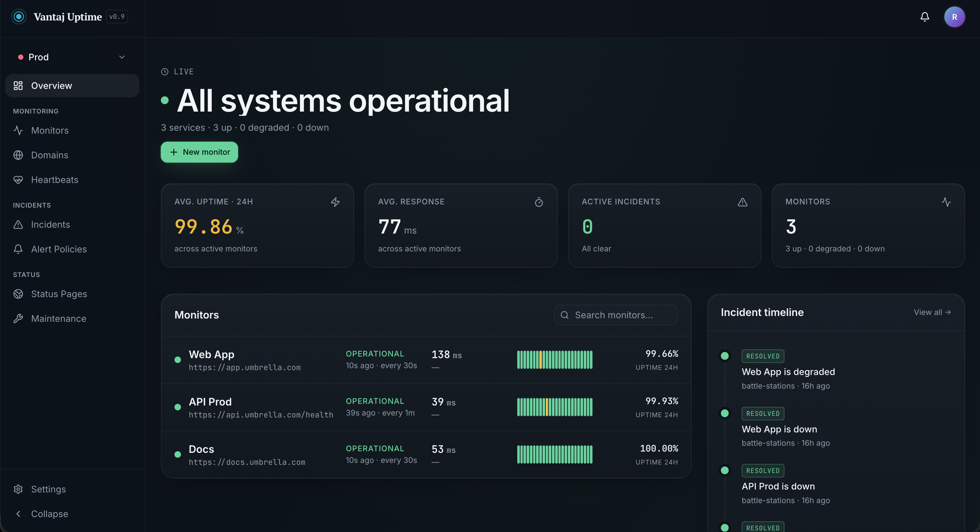
Task: Click the Vantaj Uptime logo icon
Action: pyautogui.click(x=18, y=17)
